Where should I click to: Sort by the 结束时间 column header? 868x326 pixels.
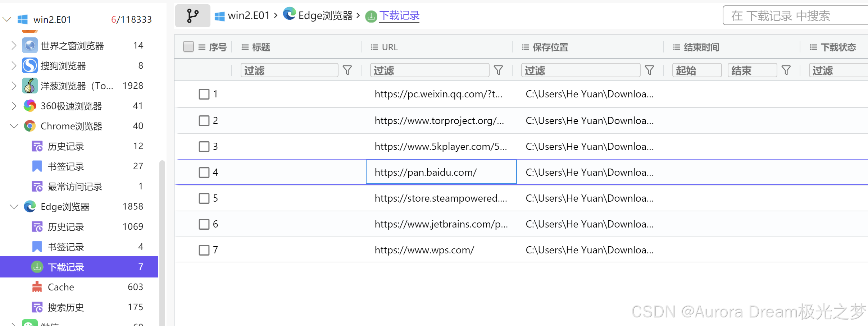coord(701,47)
